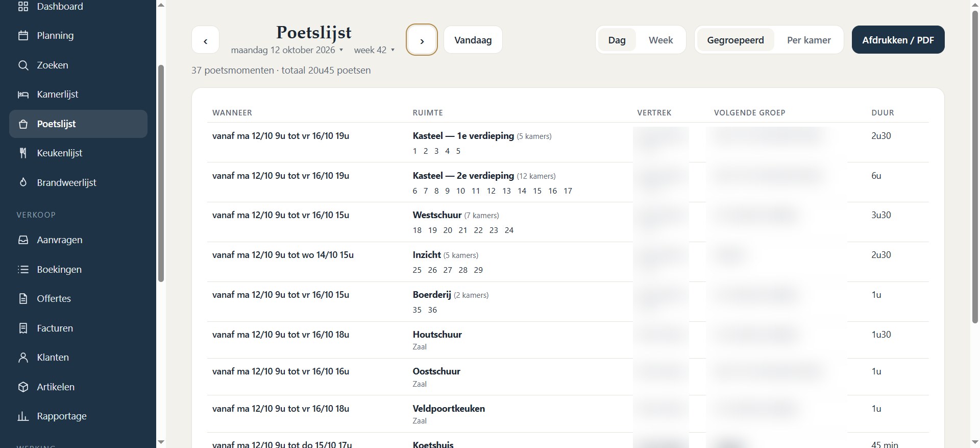The width and height of the screenshot is (980, 448).
Task: Select the Gegroepeerd layout
Action: pyautogui.click(x=735, y=40)
